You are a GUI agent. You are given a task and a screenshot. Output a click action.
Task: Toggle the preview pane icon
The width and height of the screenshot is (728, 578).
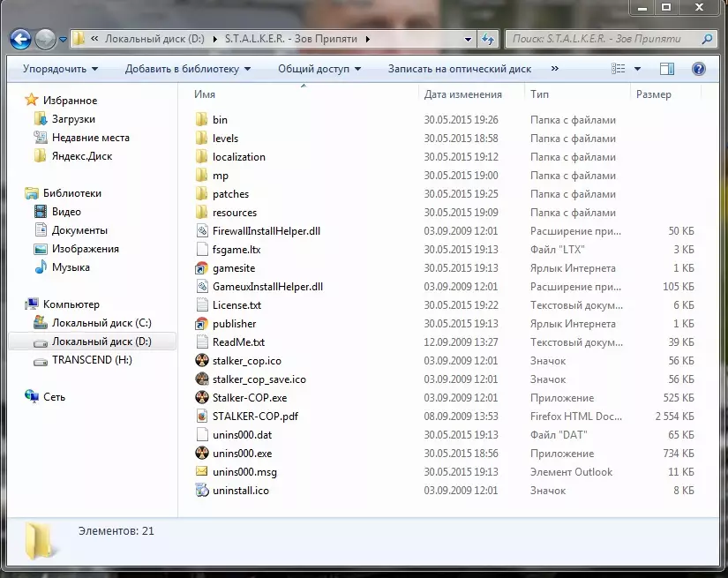667,69
